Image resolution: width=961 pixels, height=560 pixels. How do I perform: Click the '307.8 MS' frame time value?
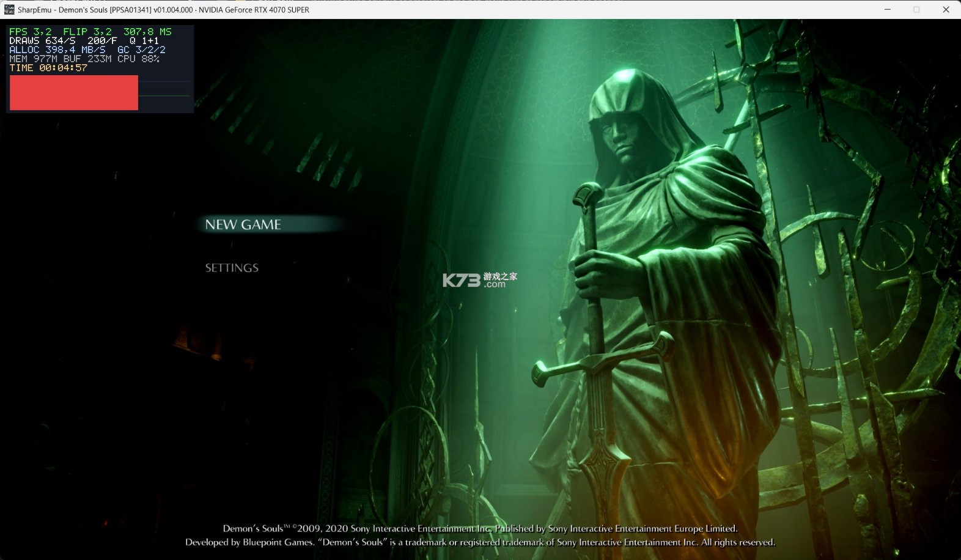pos(147,32)
